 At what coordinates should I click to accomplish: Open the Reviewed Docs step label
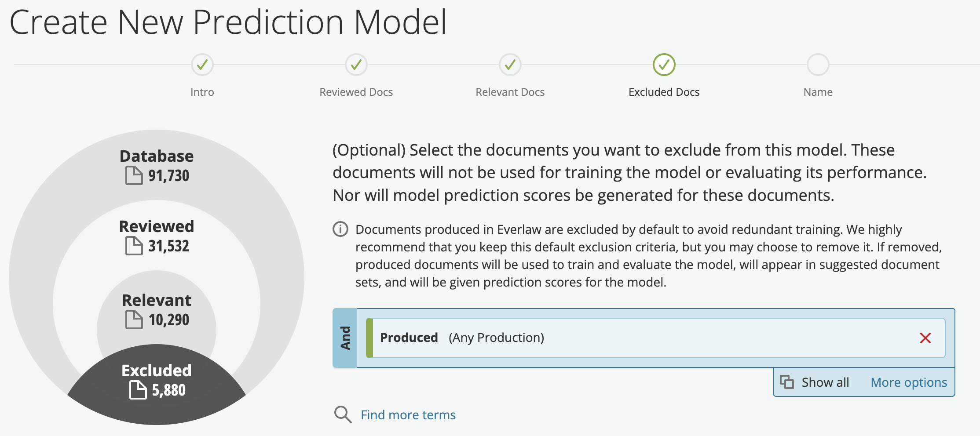(x=356, y=92)
